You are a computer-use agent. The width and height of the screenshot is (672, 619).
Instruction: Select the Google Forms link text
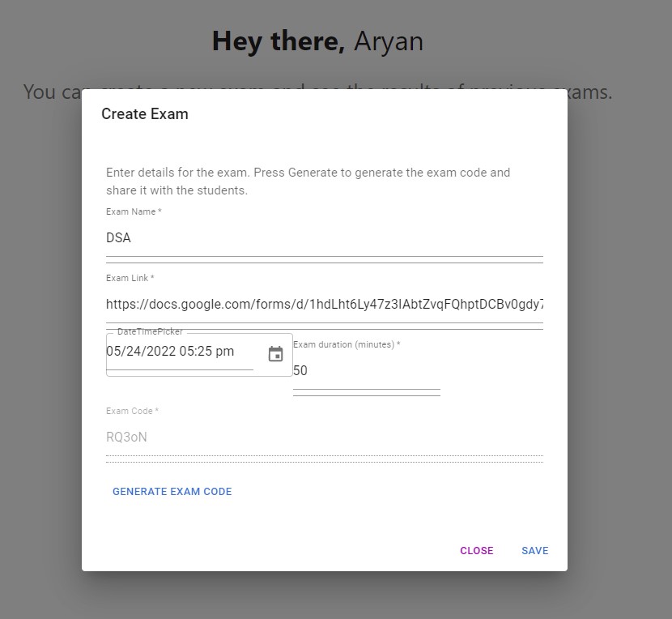324,304
